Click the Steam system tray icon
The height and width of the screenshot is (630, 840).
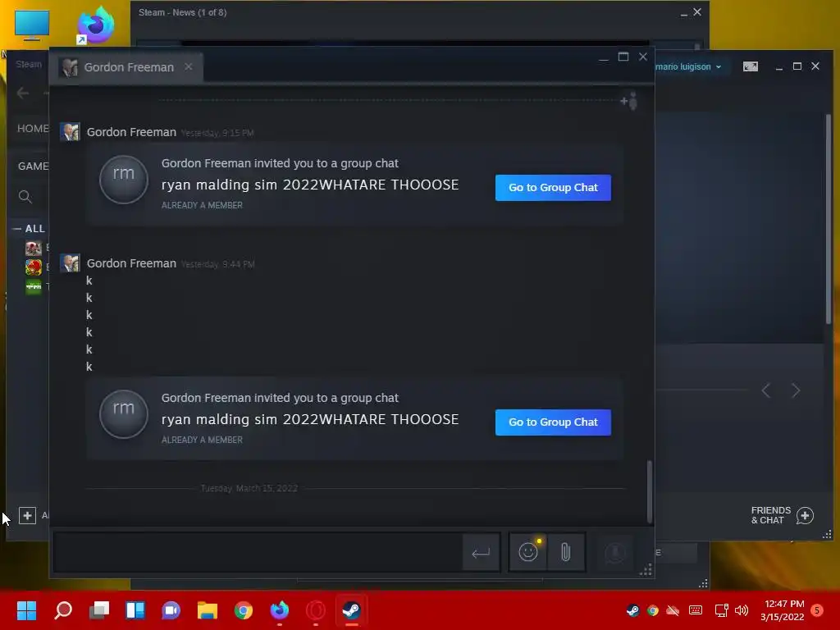point(632,610)
